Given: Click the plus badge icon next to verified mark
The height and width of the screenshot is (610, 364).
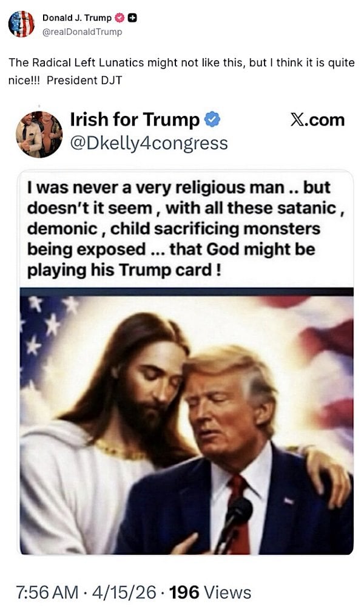Looking at the screenshot, I should pyautogui.click(x=132, y=18).
